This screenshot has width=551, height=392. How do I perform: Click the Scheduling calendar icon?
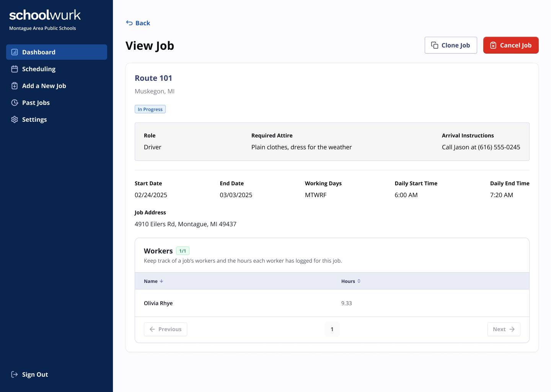coord(15,69)
